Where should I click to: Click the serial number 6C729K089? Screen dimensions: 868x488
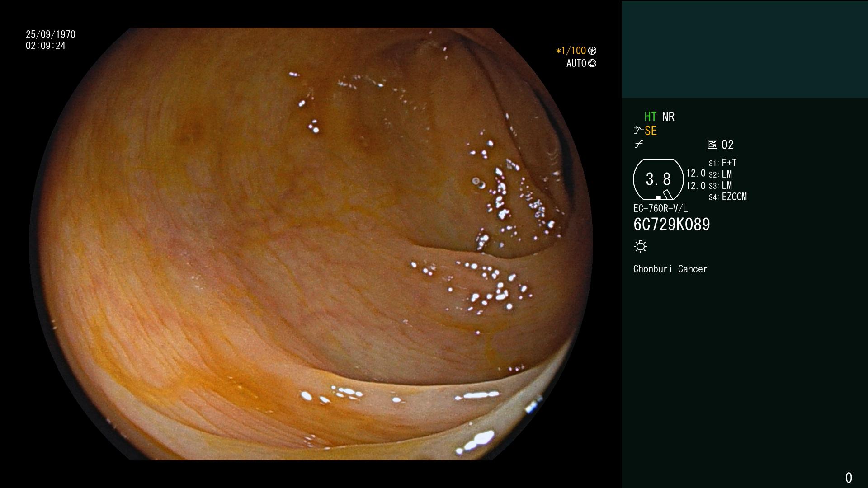[672, 225]
